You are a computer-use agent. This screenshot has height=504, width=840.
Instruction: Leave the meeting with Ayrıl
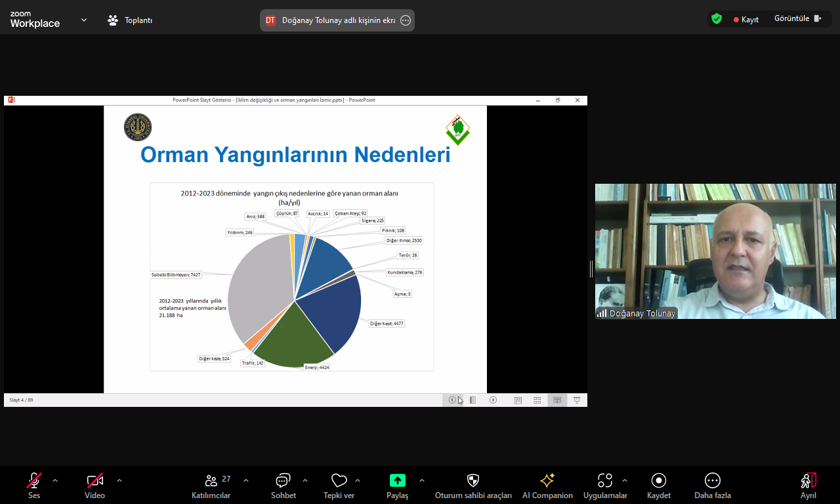click(x=809, y=480)
